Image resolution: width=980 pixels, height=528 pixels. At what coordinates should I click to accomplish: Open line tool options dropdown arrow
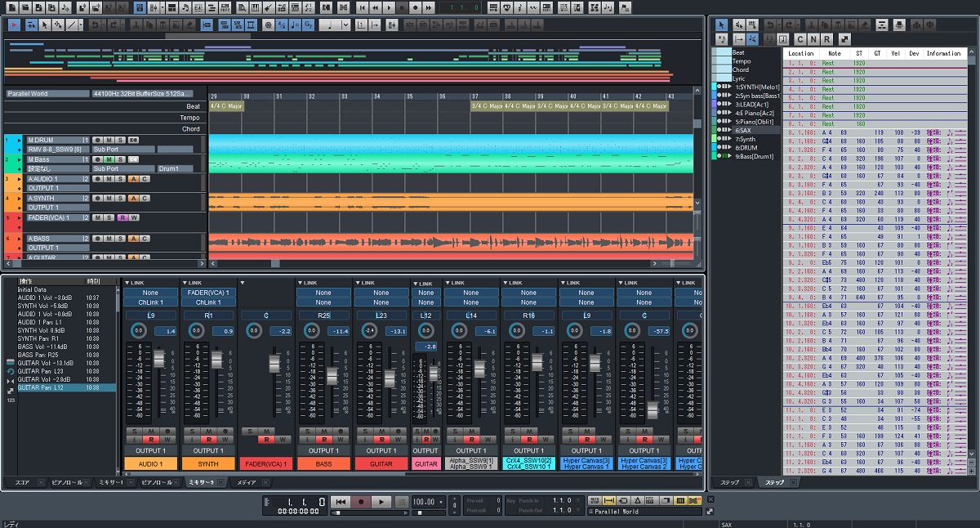[81, 25]
